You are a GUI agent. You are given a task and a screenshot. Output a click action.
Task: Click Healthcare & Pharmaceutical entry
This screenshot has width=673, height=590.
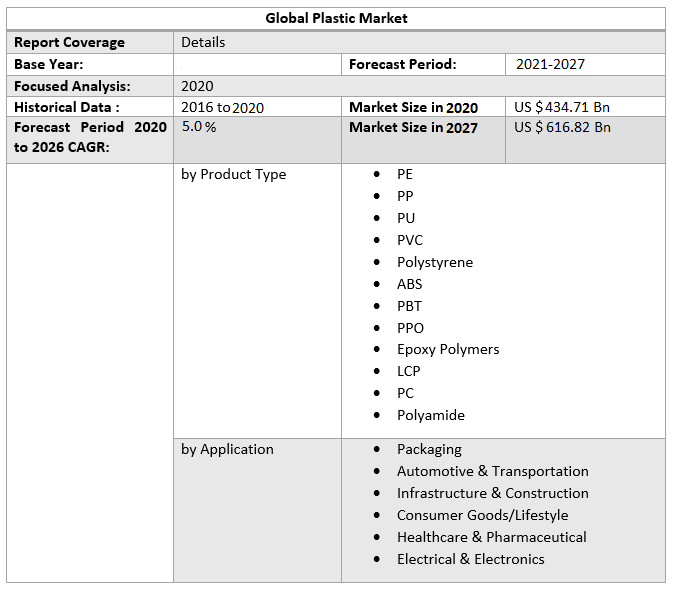(491, 537)
